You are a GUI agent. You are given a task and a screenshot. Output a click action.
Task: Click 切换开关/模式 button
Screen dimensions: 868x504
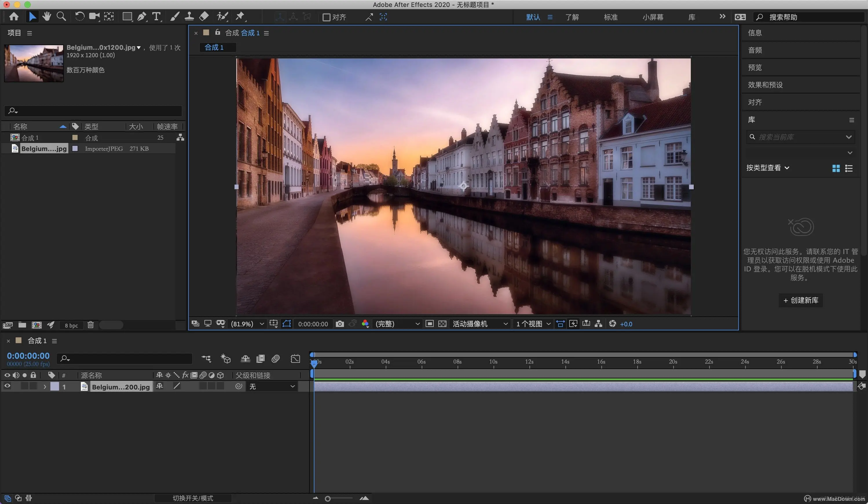pos(193,498)
